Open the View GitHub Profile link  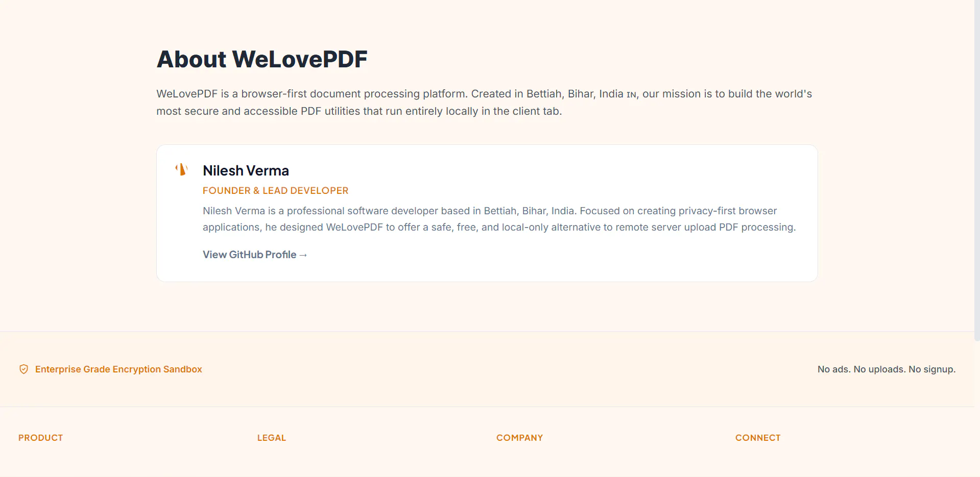click(x=255, y=255)
